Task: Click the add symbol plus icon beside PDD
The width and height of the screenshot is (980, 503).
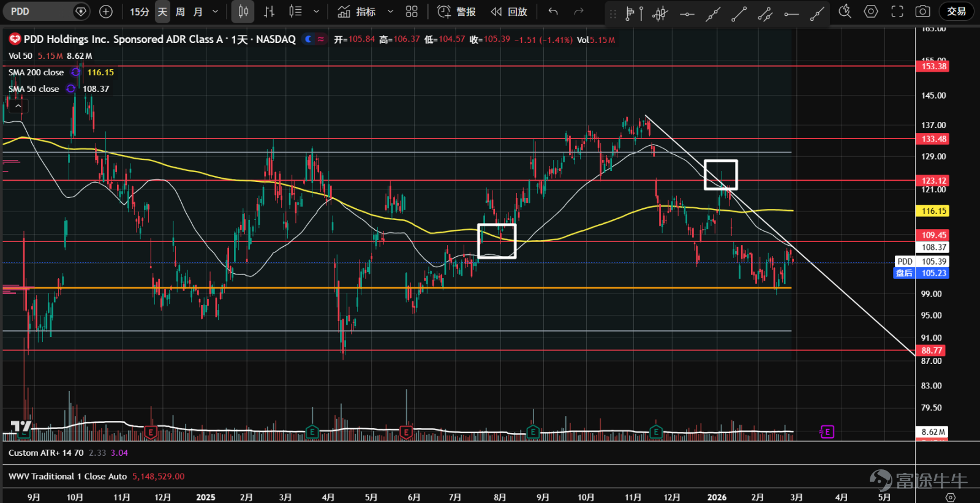Action: click(106, 12)
